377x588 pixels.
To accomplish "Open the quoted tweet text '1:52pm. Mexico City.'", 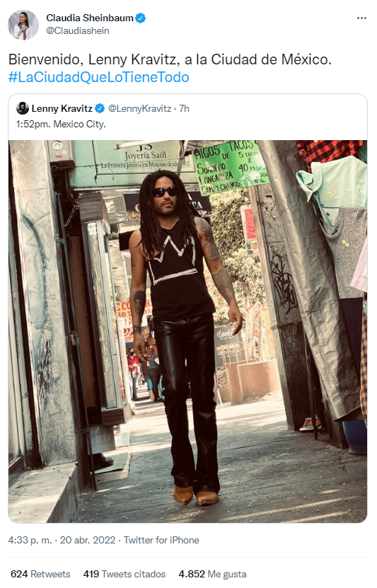I will coord(61,124).
